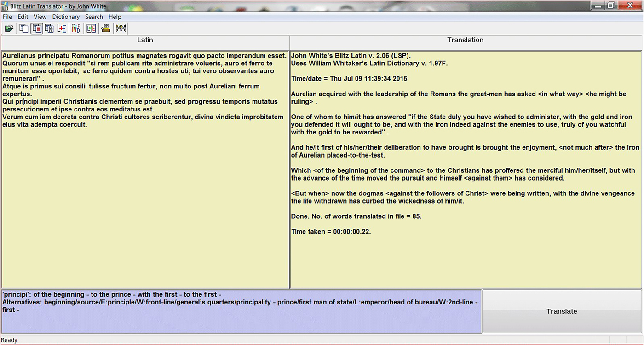The height and width of the screenshot is (345, 644).
Task: Click the word alternatives panel for 'principi'
Action: [241, 318]
